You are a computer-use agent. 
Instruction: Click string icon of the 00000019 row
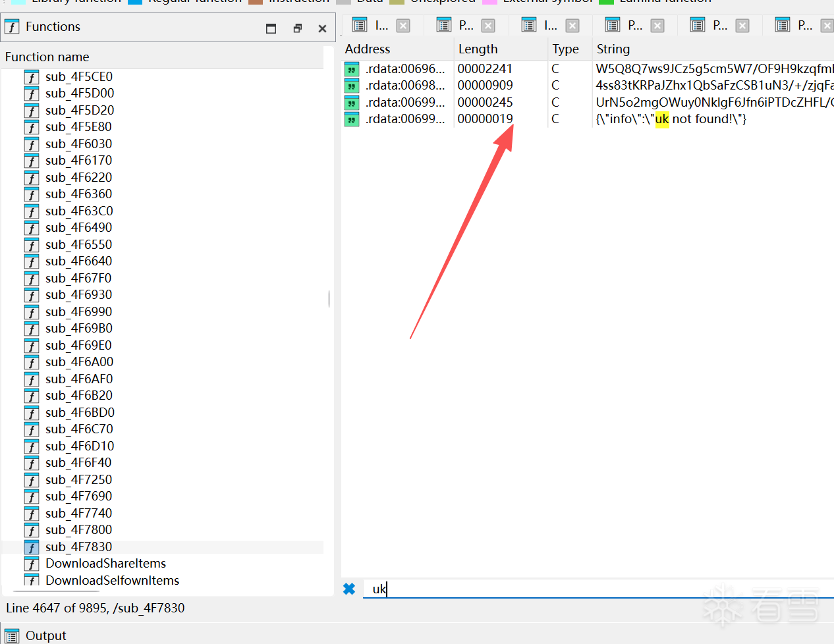tap(352, 119)
